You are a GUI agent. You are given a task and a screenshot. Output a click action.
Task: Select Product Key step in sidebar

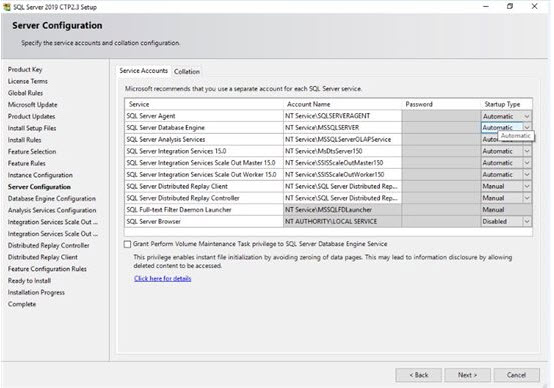[x=25, y=69]
